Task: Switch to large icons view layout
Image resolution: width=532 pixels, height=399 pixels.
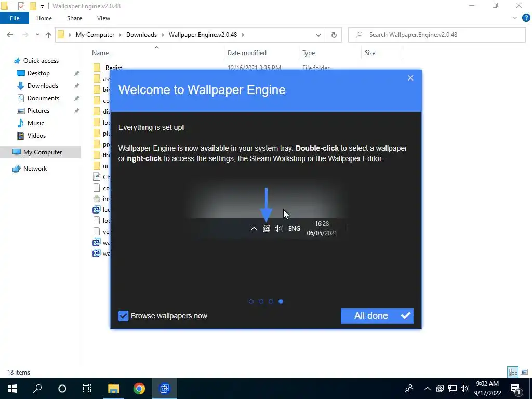Action: (524, 372)
